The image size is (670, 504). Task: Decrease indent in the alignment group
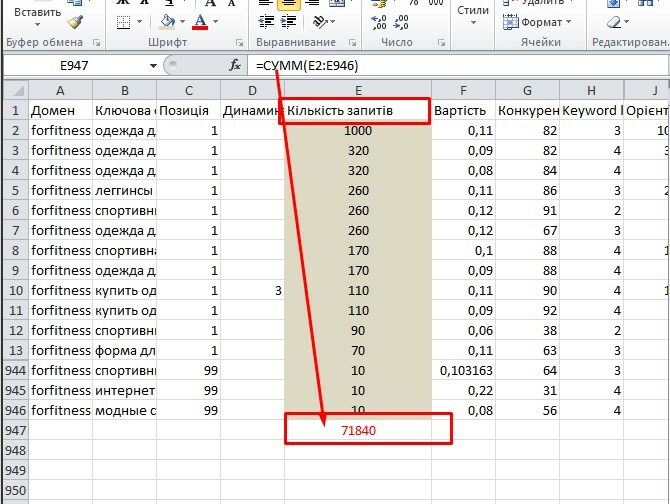click(266, 21)
